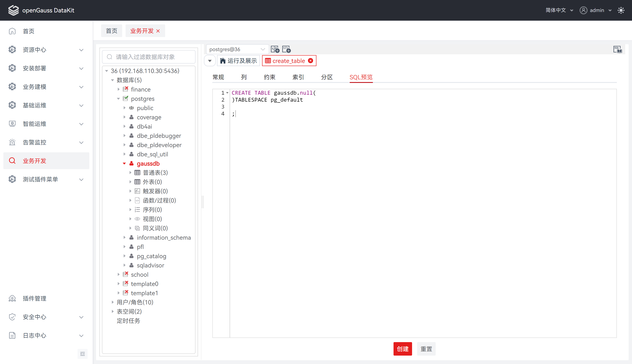Open 插件管理 plugin management in sidebar

[35, 298]
